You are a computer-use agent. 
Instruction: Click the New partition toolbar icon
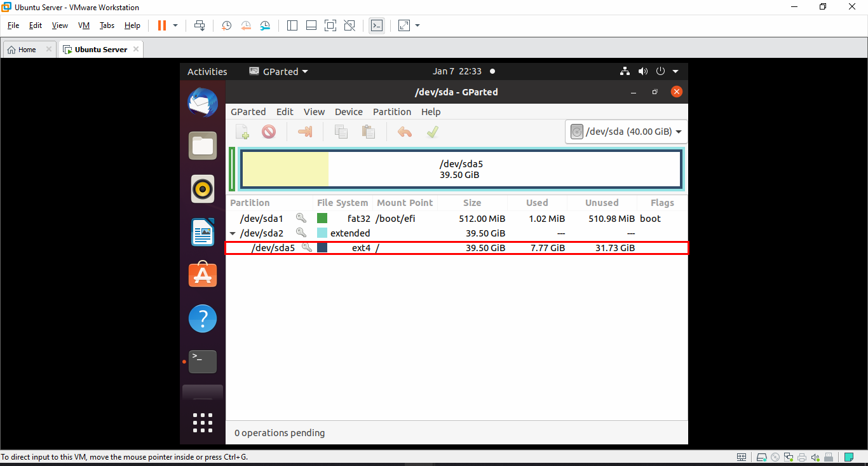coord(243,132)
